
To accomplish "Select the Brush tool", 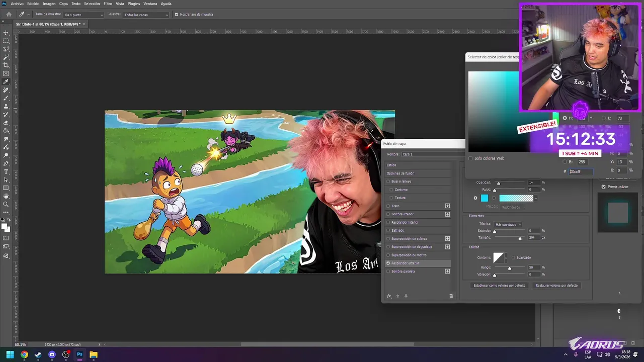I will pos(6,98).
